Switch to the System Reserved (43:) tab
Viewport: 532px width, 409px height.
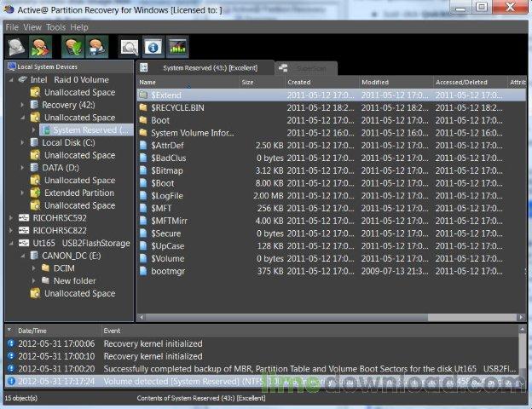coord(205,68)
